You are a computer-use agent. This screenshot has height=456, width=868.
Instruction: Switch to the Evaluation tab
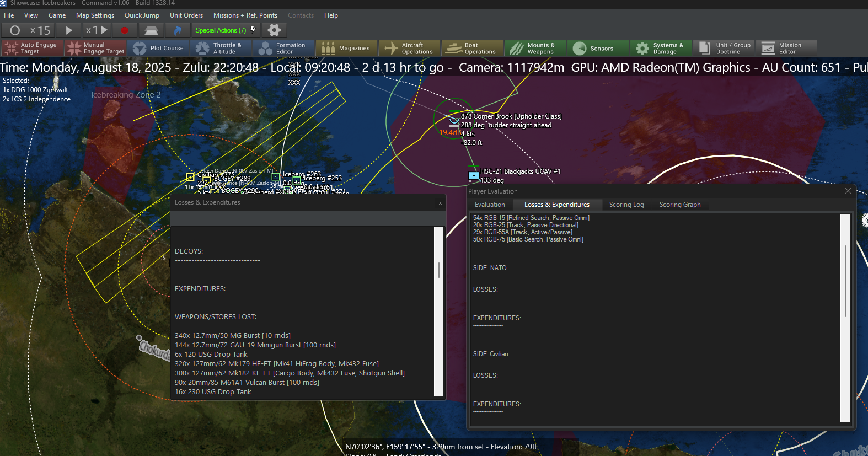click(490, 205)
